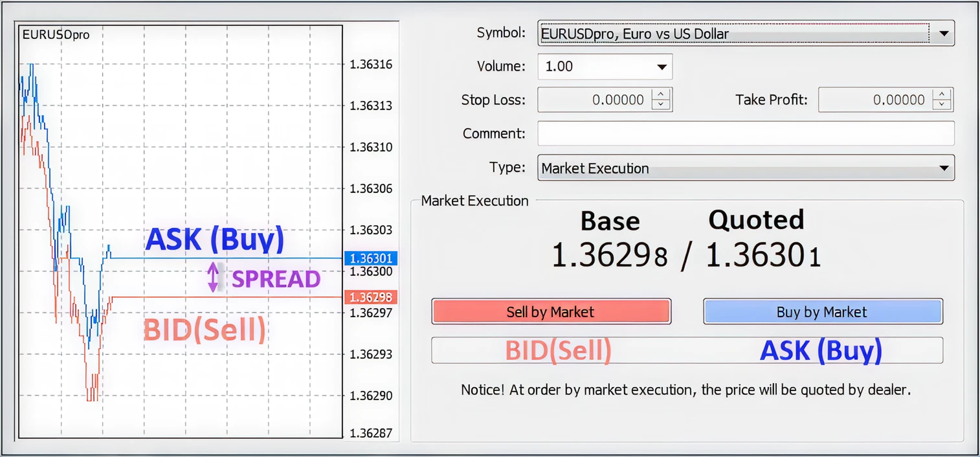Screen dimensions: 980x457
Task: Click the purple SPREAD arrow icon
Action: pyautogui.click(x=214, y=278)
